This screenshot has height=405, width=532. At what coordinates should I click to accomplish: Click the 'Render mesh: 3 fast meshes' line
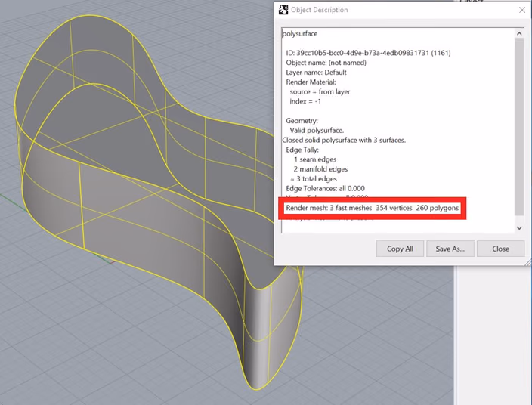373,208
